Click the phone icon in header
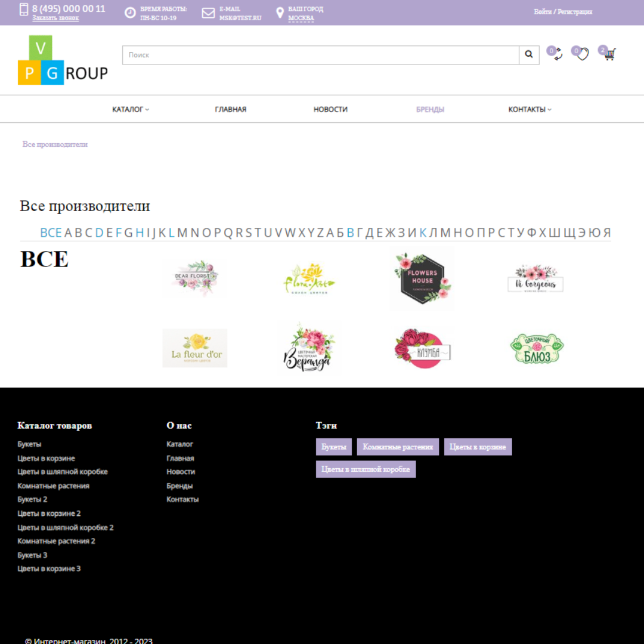Screen dimensions: 644x644 click(x=24, y=10)
